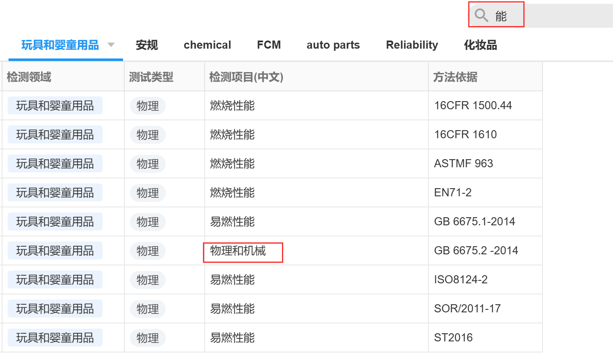Screen dimensions: 613x364
Task: Select the GB 6675.1-2014 cell
Action: coord(475,221)
